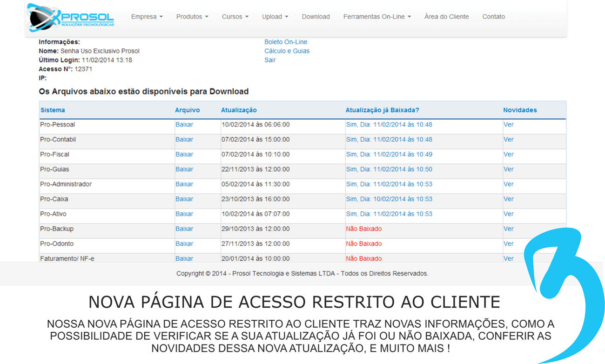The height and width of the screenshot is (364, 605).
Task: Click Atualização já Baixada? column header
Action: (382, 110)
